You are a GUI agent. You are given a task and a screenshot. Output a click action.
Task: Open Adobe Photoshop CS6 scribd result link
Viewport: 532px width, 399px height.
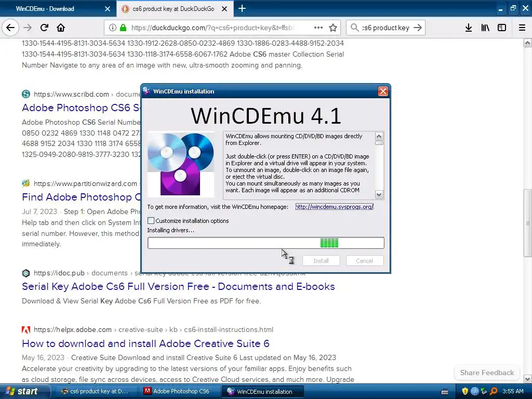click(81, 108)
